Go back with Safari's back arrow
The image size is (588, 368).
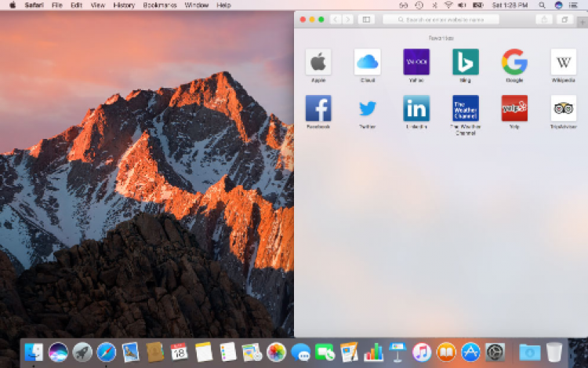336,20
